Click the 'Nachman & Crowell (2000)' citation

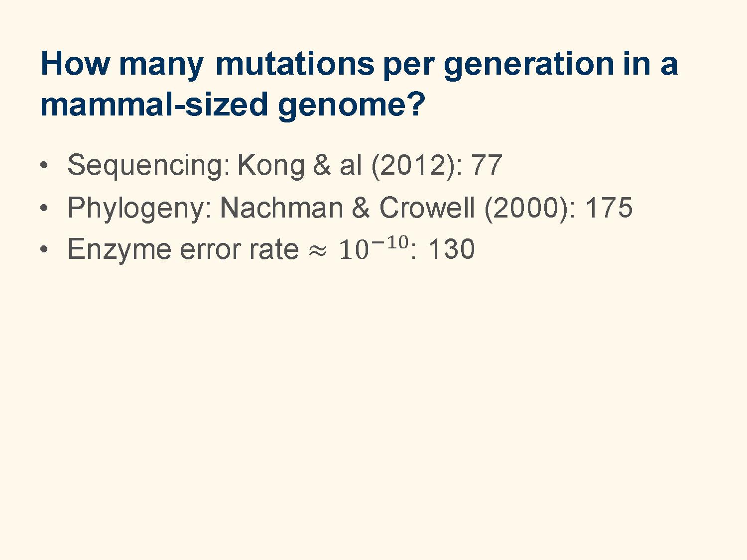pos(397,208)
